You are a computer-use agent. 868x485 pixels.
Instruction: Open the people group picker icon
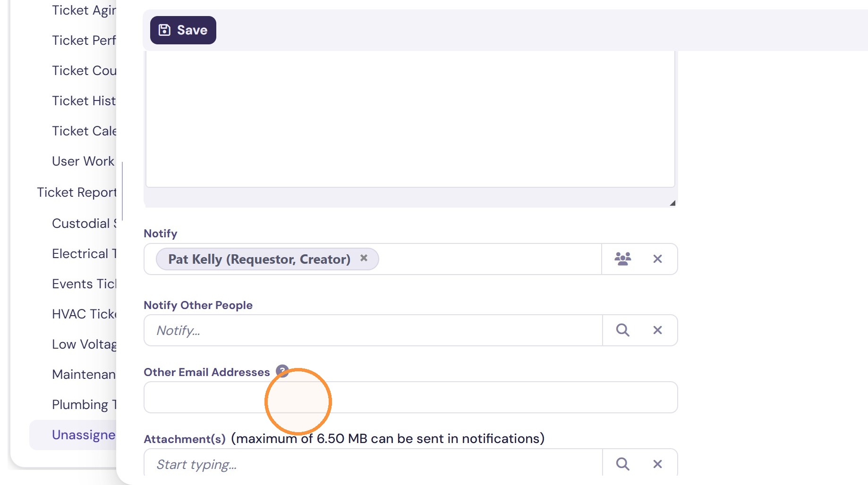(623, 259)
